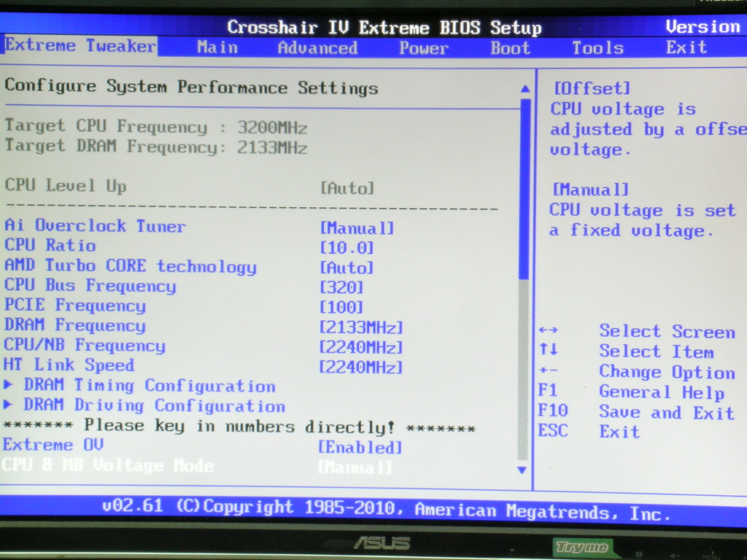Open Ai Overclock Tuner Manual option
The height and width of the screenshot is (560, 747).
[357, 228]
